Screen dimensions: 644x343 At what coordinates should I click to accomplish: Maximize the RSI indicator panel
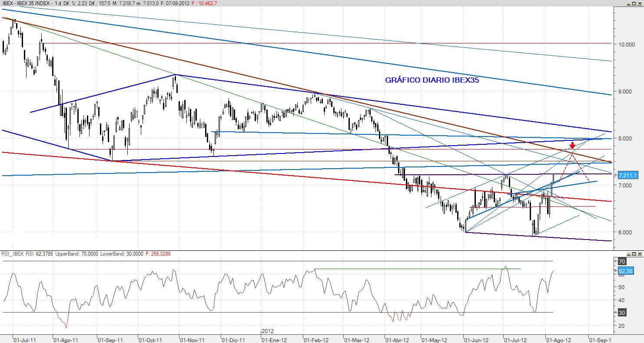click(634, 253)
